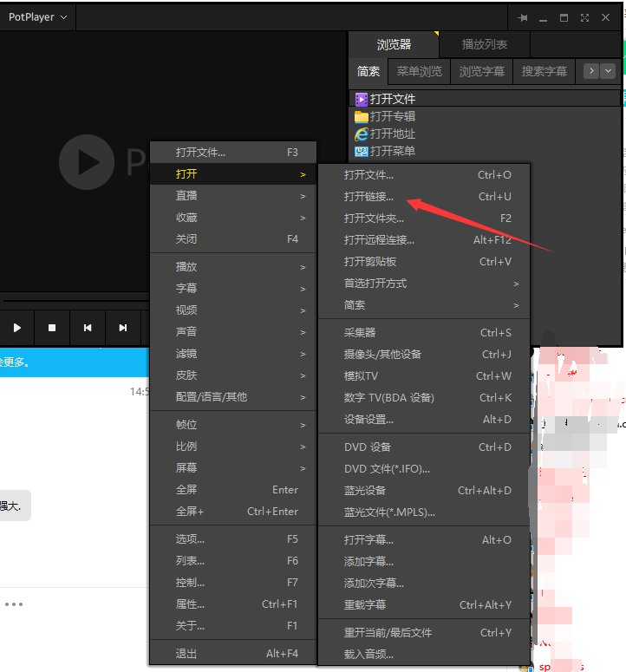The image size is (626, 672).
Task: Choose 打开文件夹... F2
Action: [424, 219]
